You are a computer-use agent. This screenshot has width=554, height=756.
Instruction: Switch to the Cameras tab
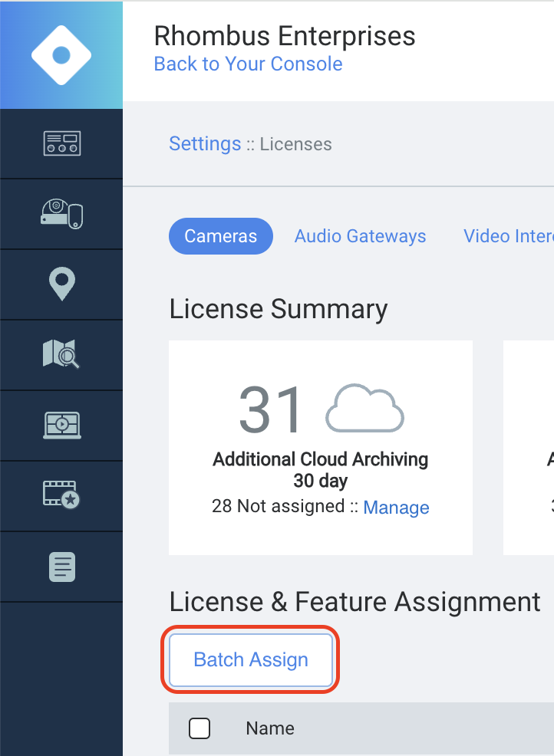pyautogui.click(x=220, y=235)
